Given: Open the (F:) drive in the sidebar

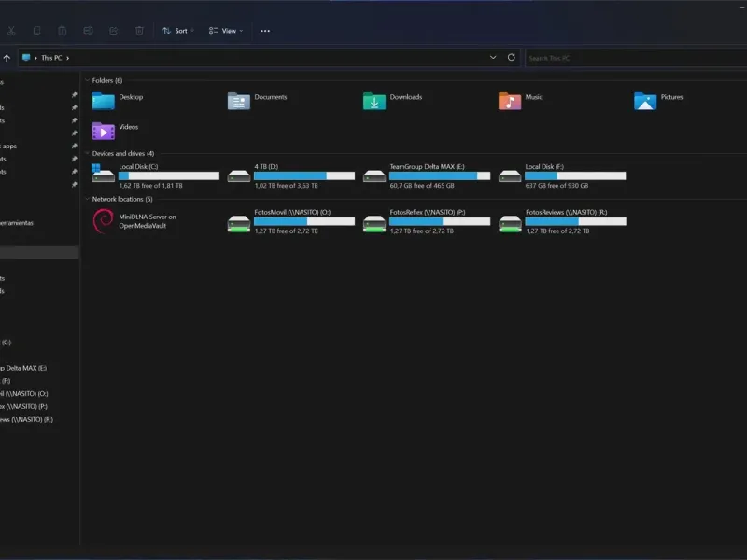Looking at the screenshot, I should click(6, 381).
